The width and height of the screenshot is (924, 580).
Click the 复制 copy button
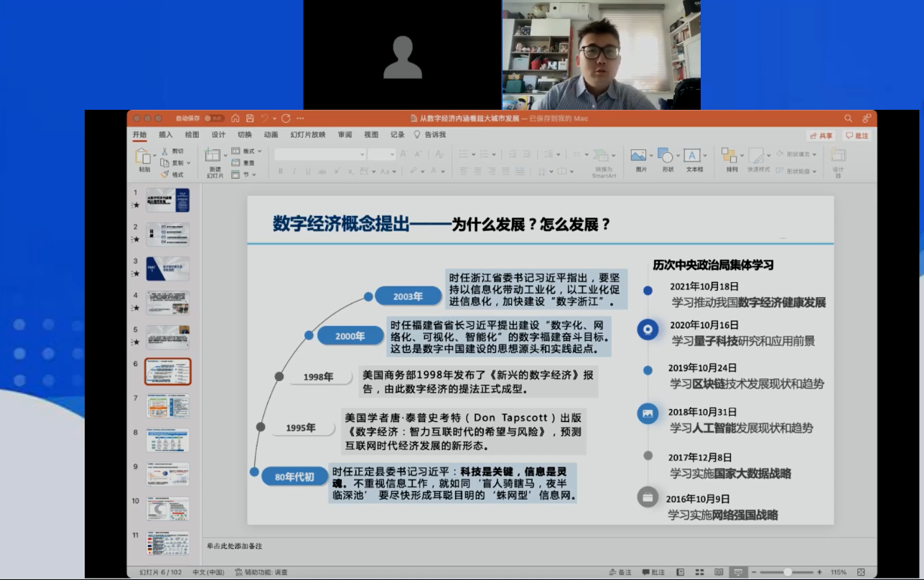[x=173, y=163]
